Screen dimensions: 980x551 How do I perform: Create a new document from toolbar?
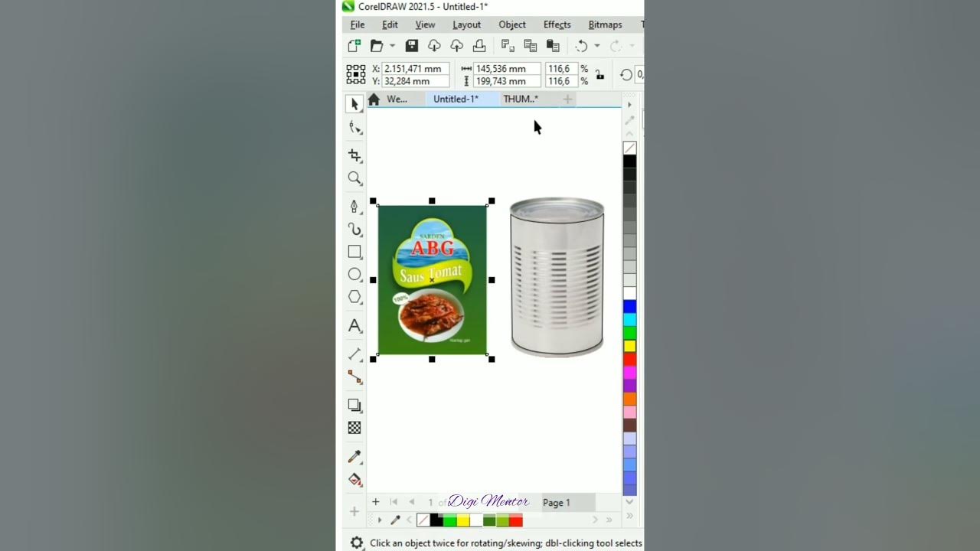pyautogui.click(x=354, y=46)
